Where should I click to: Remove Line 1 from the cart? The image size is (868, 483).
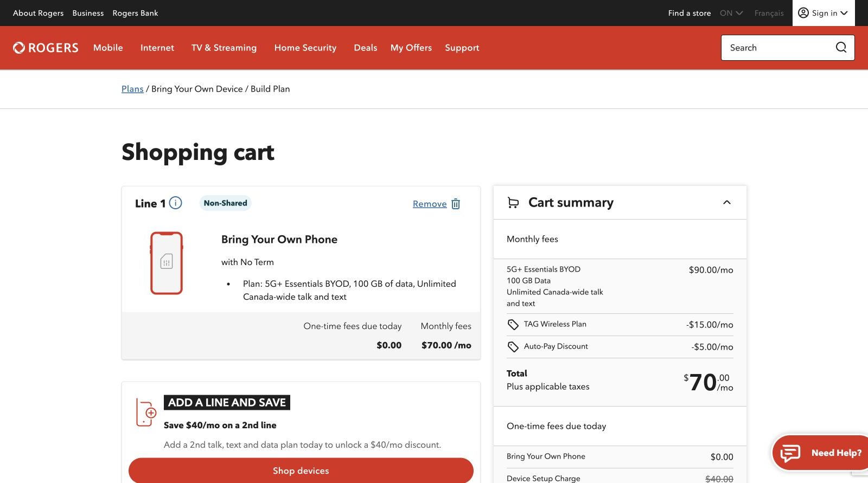click(x=430, y=204)
